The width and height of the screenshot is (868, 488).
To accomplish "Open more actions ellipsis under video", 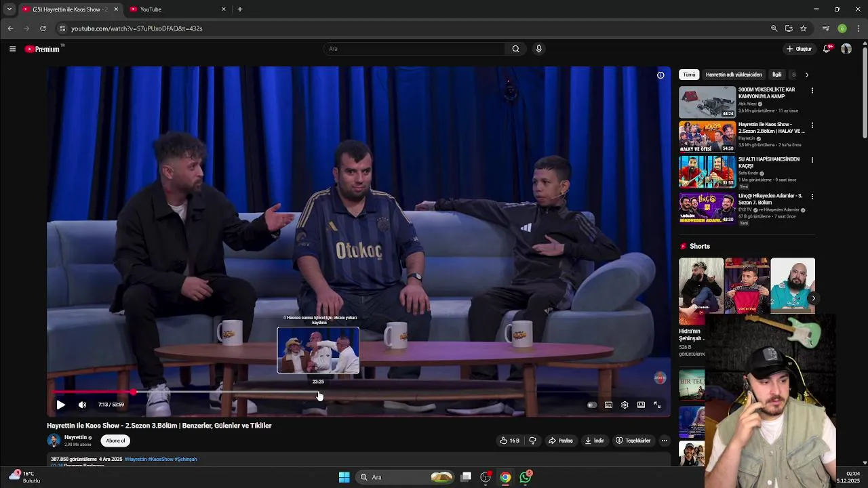I will tap(665, 441).
